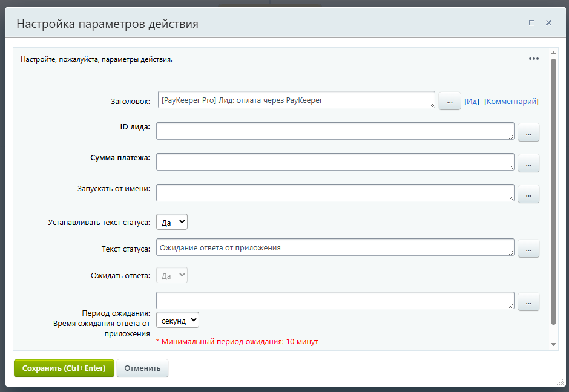Click the "..." button beside ID лида field
Image resolution: width=569 pixels, height=392 pixels.
(x=528, y=132)
